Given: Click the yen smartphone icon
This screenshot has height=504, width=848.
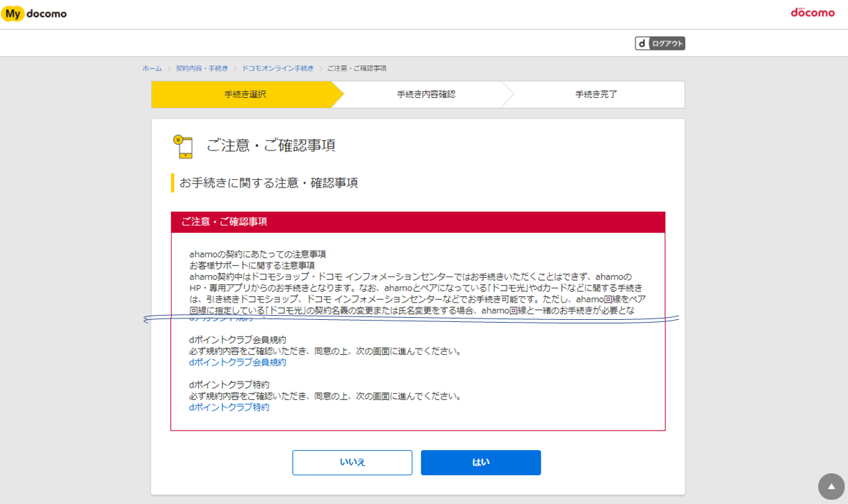Looking at the screenshot, I should [x=183, y=146].
